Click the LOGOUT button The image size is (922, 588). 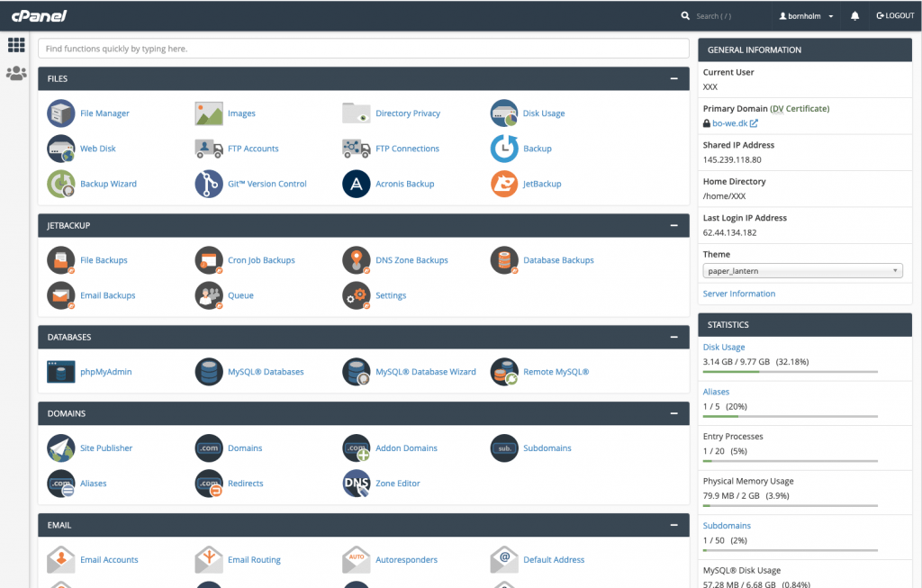pos(894,14)
